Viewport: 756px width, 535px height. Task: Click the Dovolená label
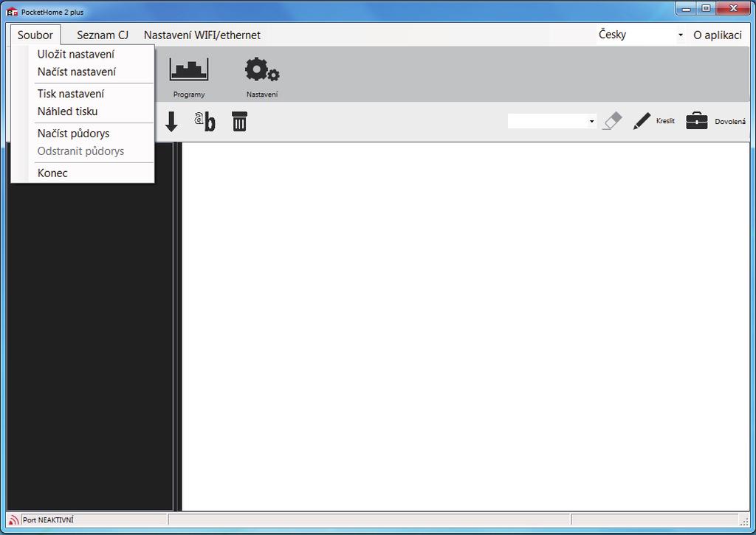click(730, 122)
